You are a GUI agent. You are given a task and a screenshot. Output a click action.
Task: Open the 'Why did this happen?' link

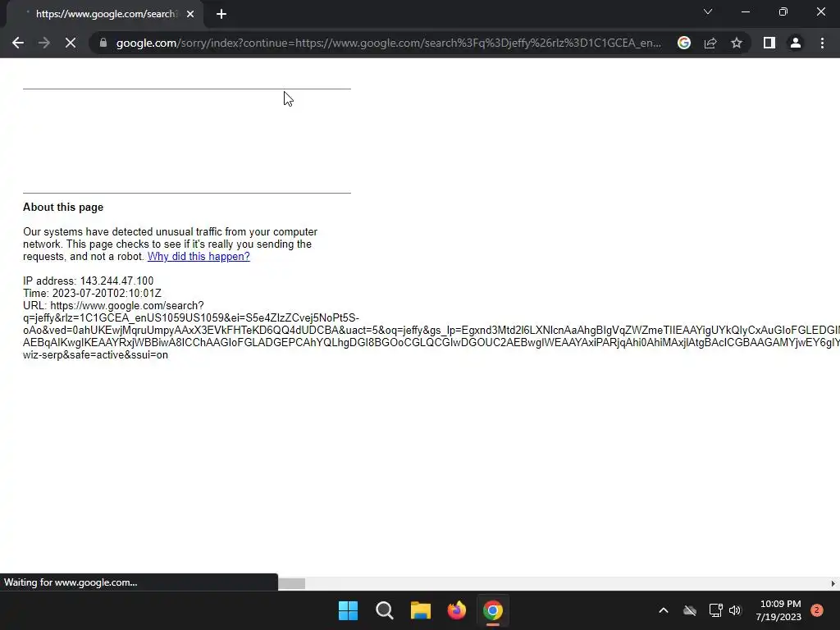(199, 256)
